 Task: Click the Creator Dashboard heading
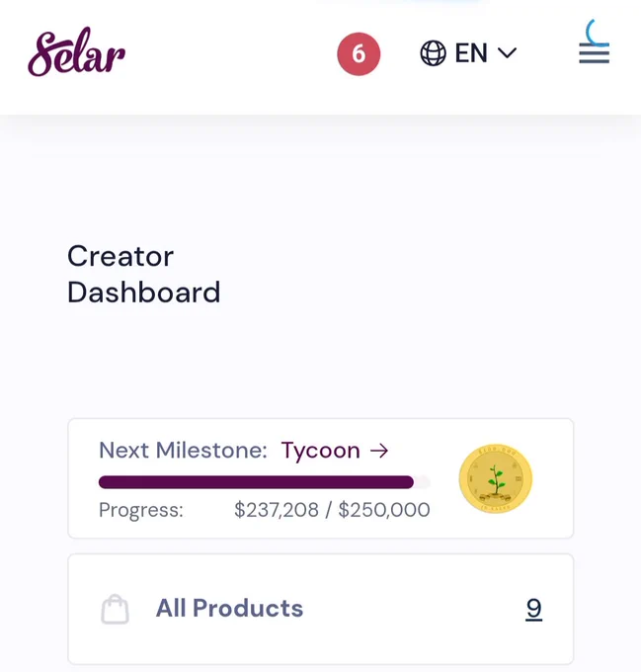[x=144, y=275]
